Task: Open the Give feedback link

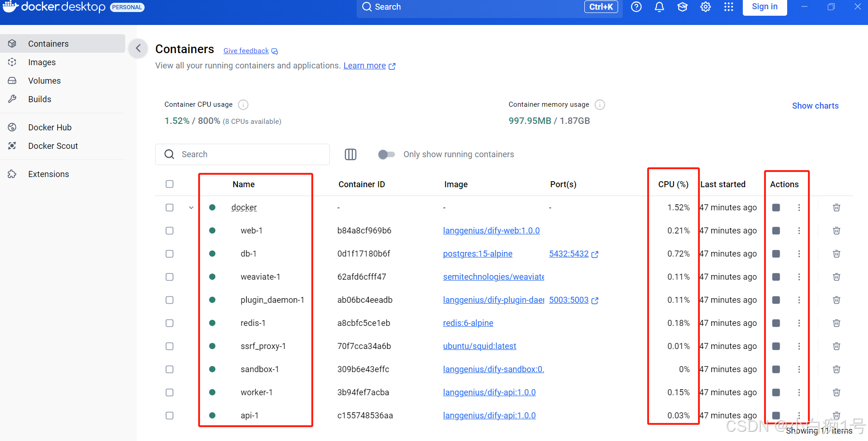Action: coord(250,51)
